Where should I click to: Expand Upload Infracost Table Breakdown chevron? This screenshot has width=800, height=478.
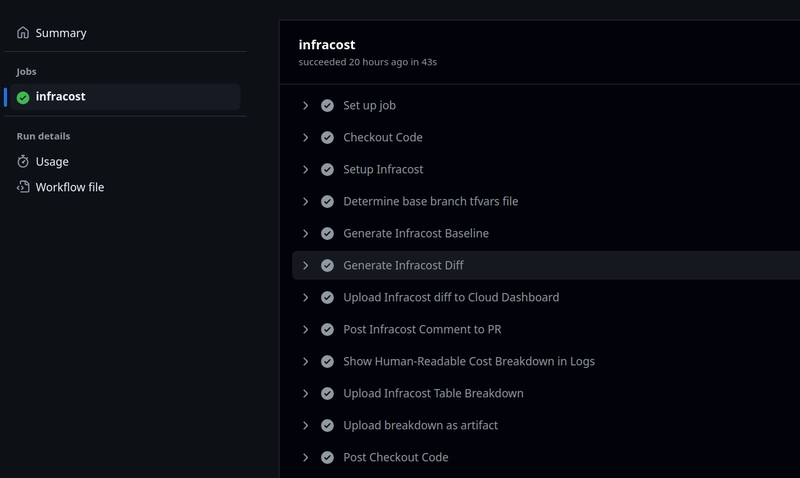305,393
